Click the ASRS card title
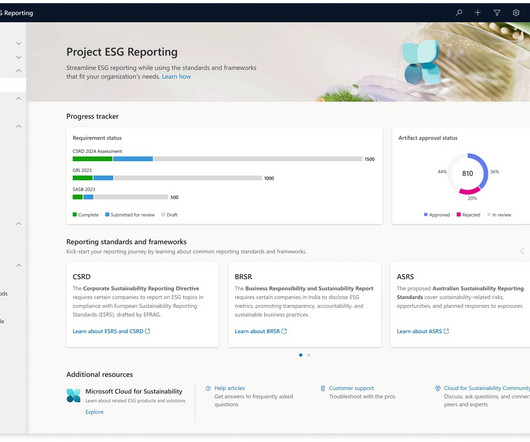This screenshot has height=442, width=530. pos(405,277)
